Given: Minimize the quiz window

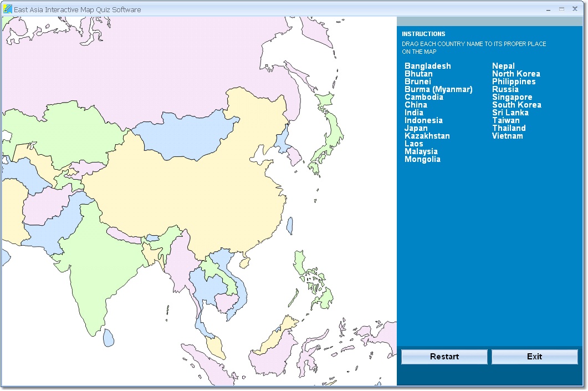Looking at the screenshot, I should (548, 9).
